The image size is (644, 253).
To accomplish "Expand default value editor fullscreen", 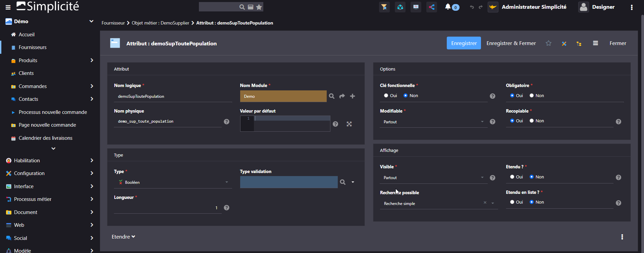I will 349,124.
